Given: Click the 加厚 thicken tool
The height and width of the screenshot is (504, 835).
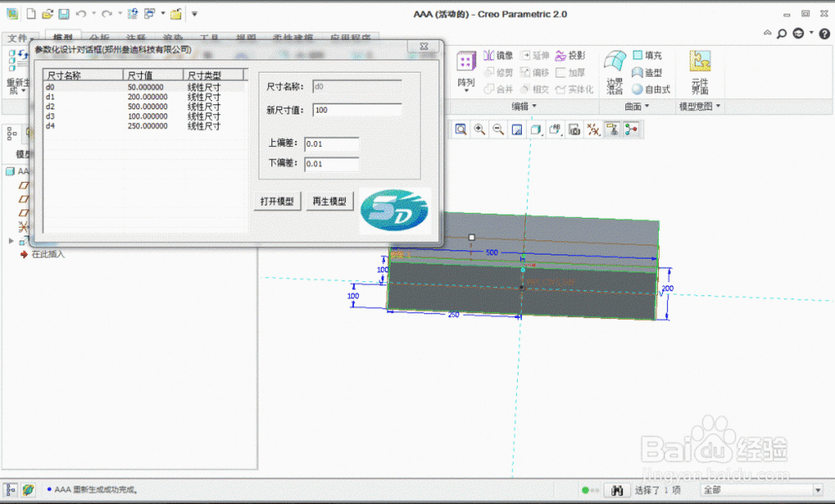Looking at the screenshot, I should [569, 73].
